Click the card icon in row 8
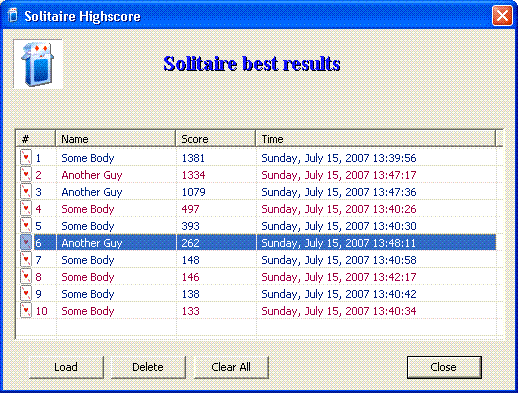Screen dimensions: 518x393 point(26,276)
